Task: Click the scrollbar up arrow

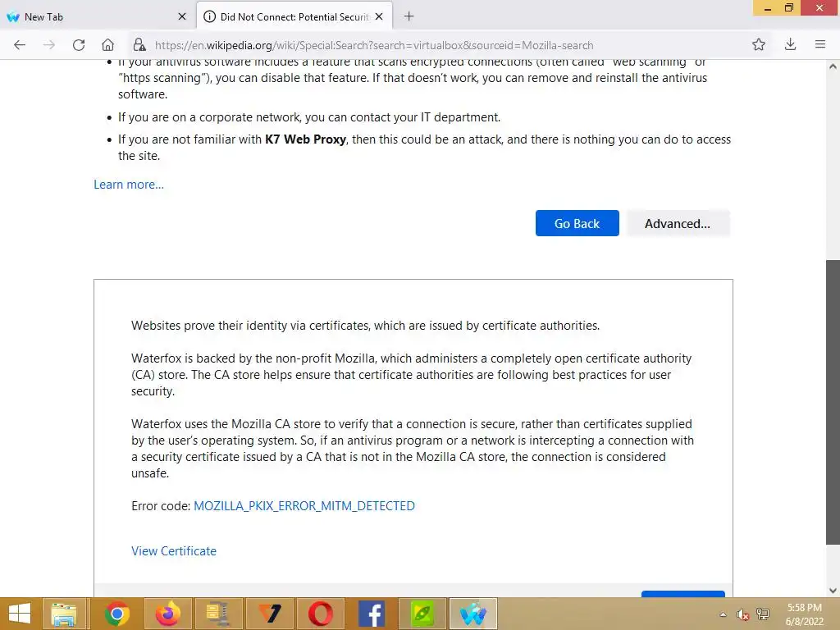Action: (x=833, y=67)
